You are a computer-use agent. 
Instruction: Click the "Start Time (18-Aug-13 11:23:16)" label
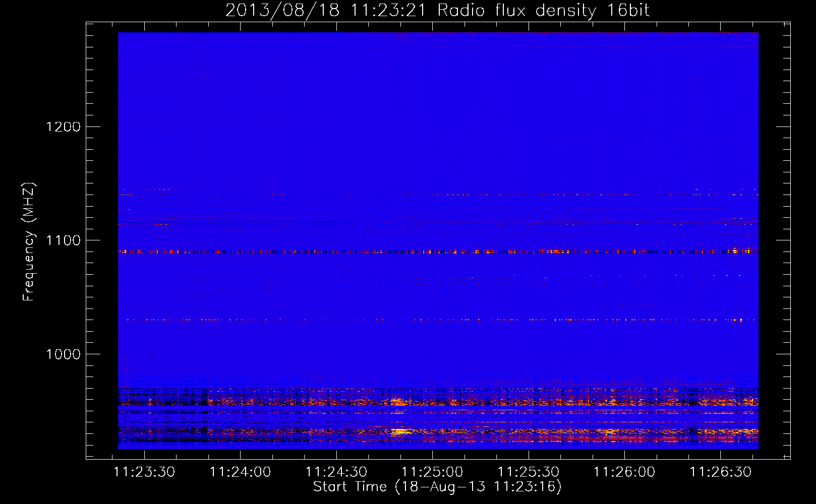437,487
